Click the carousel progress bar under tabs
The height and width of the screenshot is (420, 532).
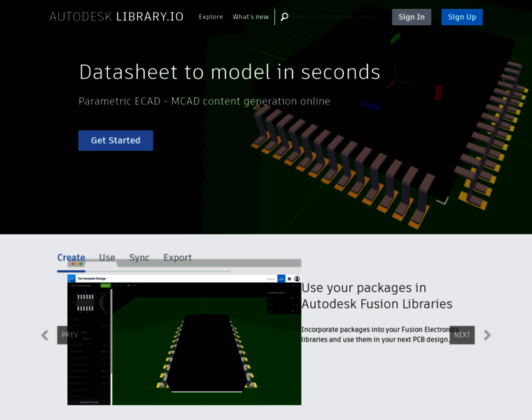(144, 271)
